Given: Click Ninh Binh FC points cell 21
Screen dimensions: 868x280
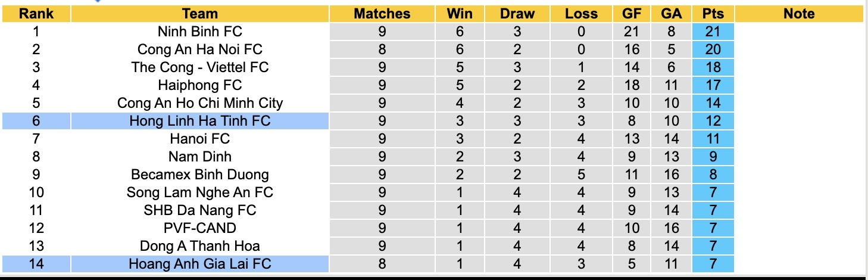Looking at the screenshot, I should [713, 32].
